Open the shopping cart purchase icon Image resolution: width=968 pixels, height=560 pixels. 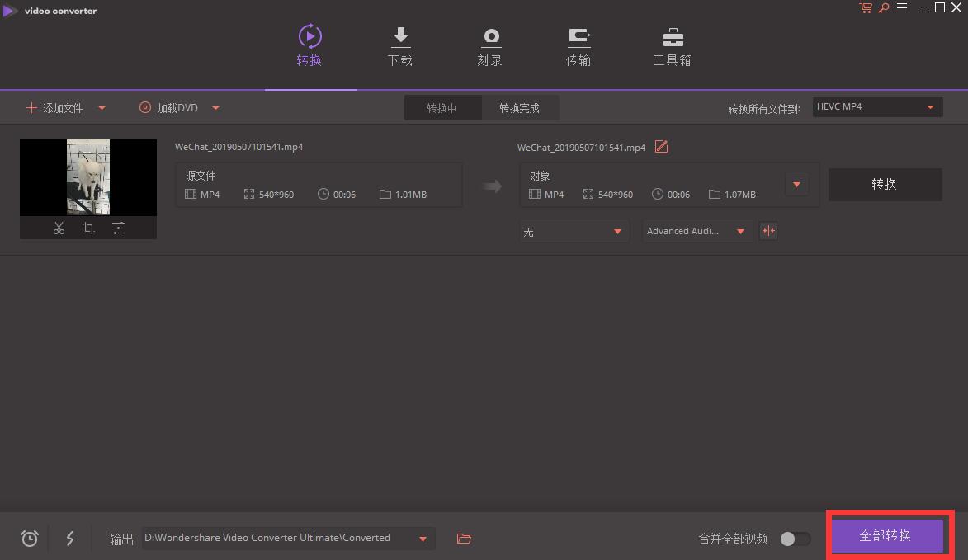865,8
